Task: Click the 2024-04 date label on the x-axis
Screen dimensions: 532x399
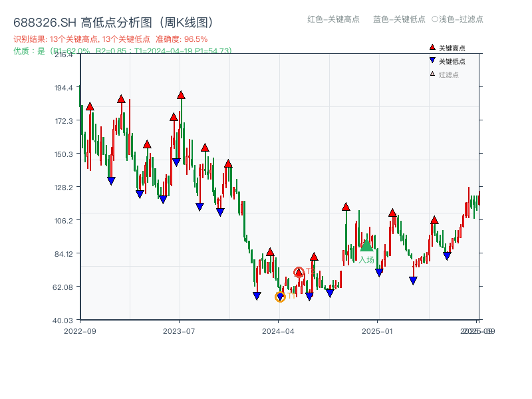Action: click(x=277, y=331)
